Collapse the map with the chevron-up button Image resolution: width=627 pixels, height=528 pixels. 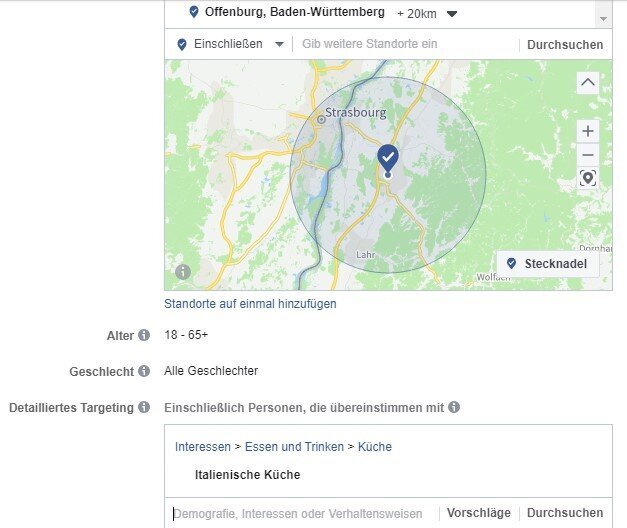[x=587, y=82]
